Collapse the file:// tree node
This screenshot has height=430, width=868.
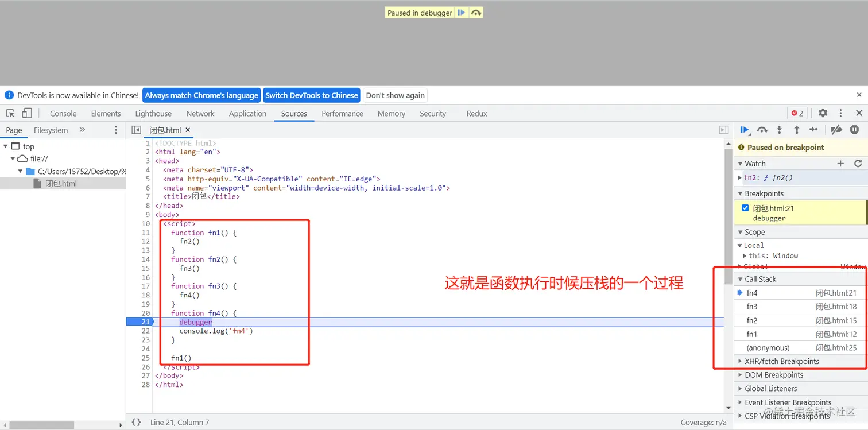[x=13, y=159]
